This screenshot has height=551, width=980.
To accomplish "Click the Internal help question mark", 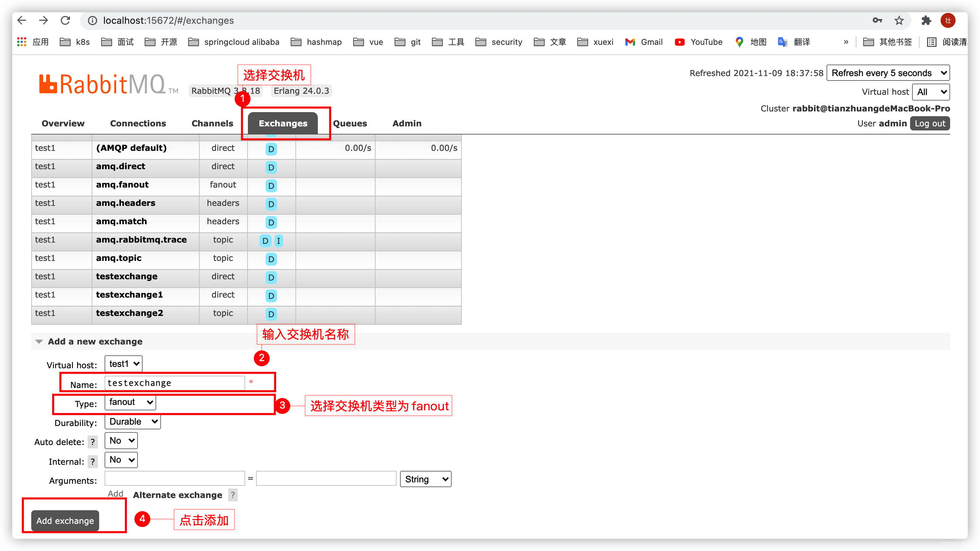I will tap(92, 462).
